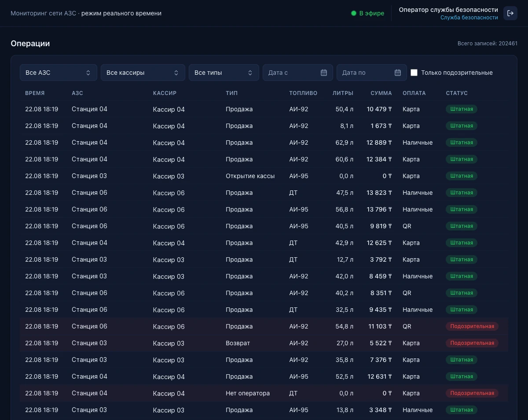Click the "10 479 ₸" amount cell
This screenshot has height=420, width=528.
[x=379, y=109]
